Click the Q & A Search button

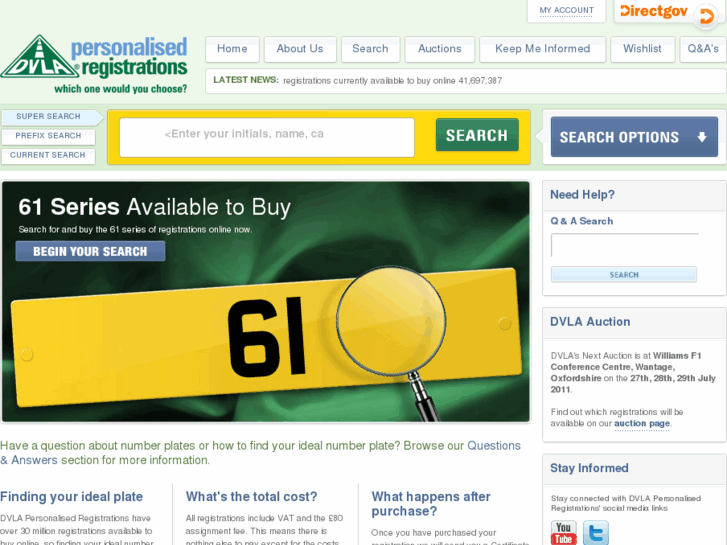click(x=624, y=275)
